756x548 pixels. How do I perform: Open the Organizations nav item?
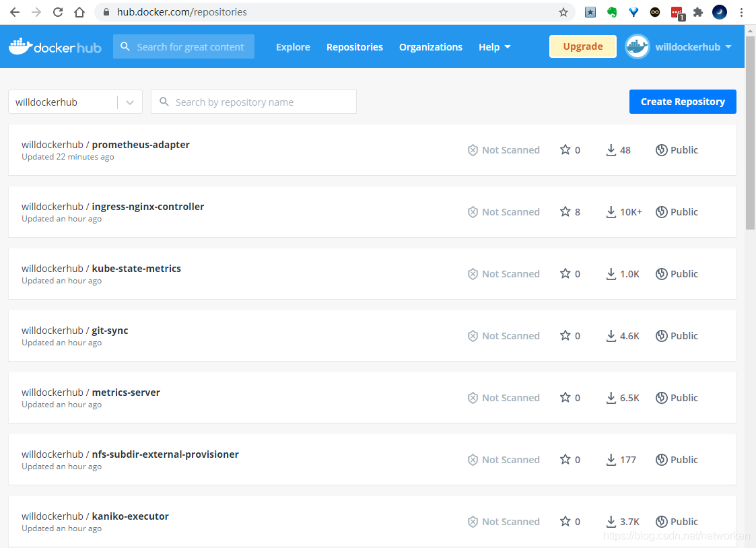tap(431, 46)
